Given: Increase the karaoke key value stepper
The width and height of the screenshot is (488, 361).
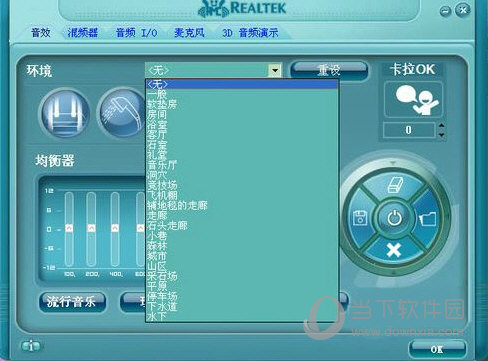Looking at the screenshot, I should tap(442, 125).
